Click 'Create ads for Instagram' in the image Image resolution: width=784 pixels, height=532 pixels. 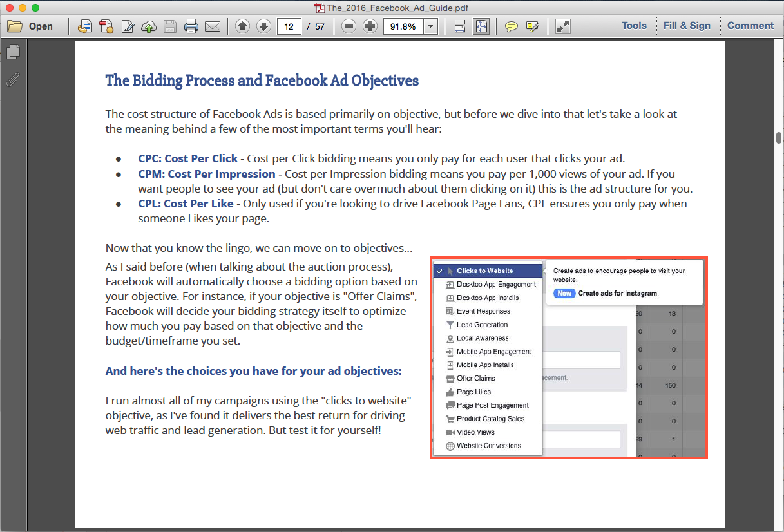tap(618, 293)
